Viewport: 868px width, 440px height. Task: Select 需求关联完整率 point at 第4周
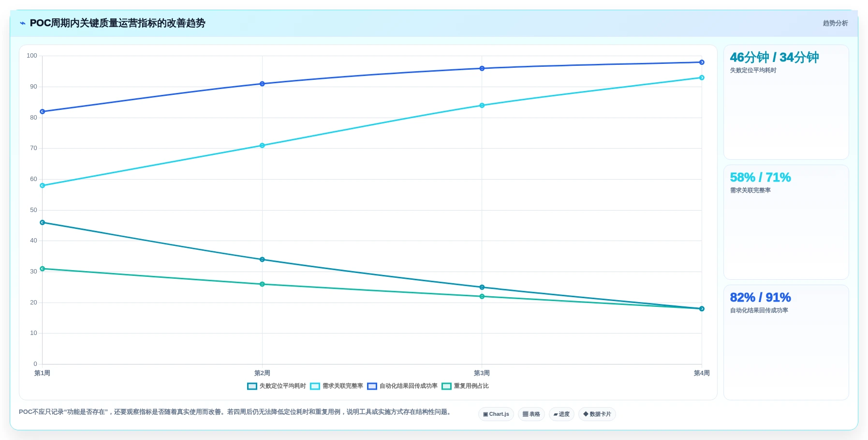point(702,77)
